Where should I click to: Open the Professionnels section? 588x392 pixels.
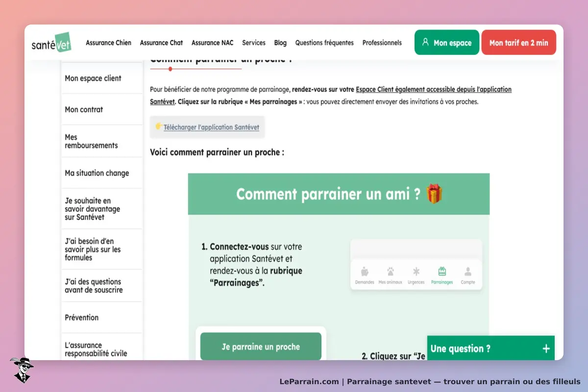(382, 43)
